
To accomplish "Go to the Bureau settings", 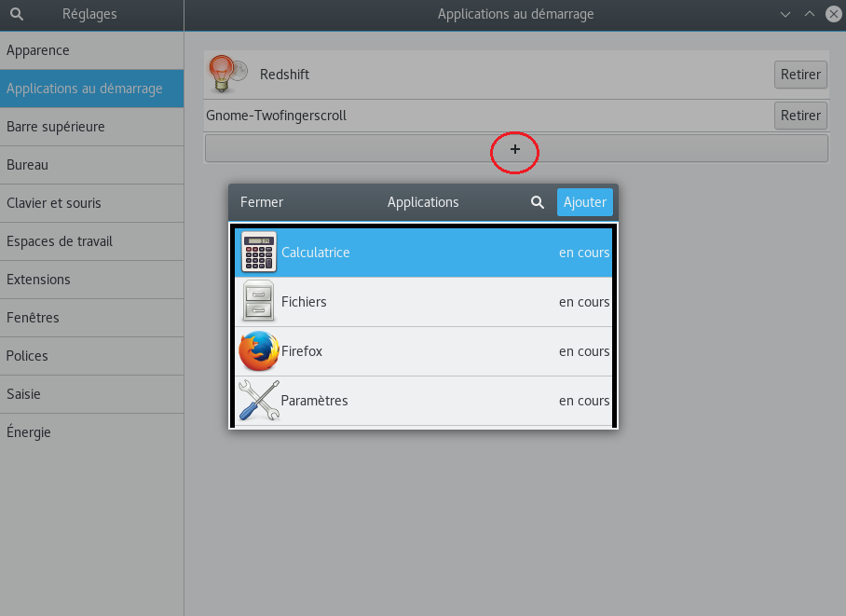I will pos(91,165).
